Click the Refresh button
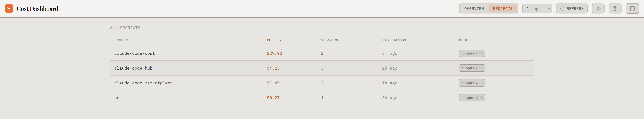The width and height of the screenshot is (644, 119). 572,9
